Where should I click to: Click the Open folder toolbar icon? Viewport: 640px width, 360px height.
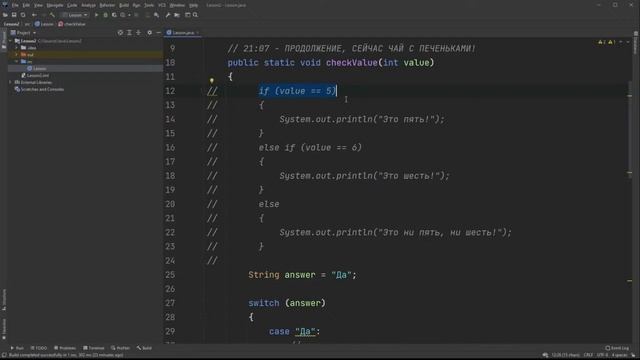(5, 15)
